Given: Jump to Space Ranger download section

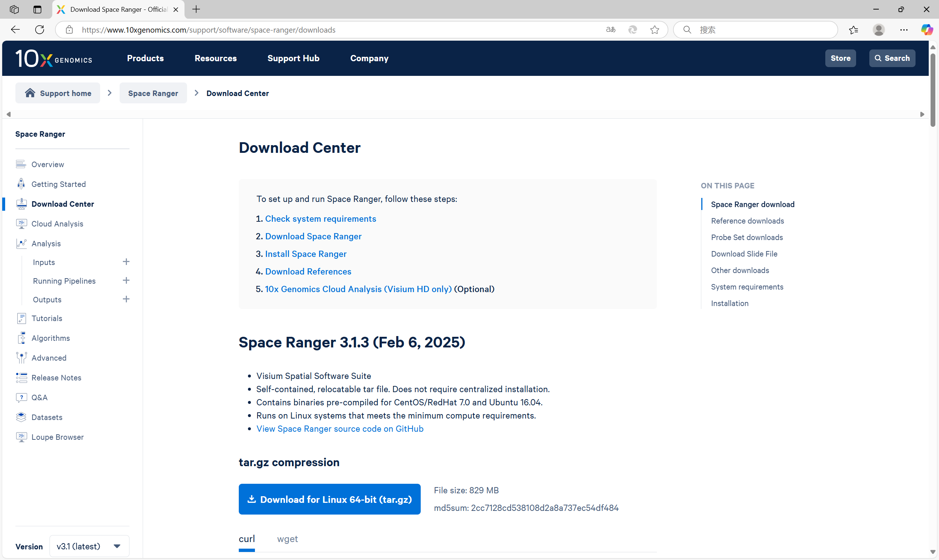Looking at the screenshot, I should (x=752, y=204).
